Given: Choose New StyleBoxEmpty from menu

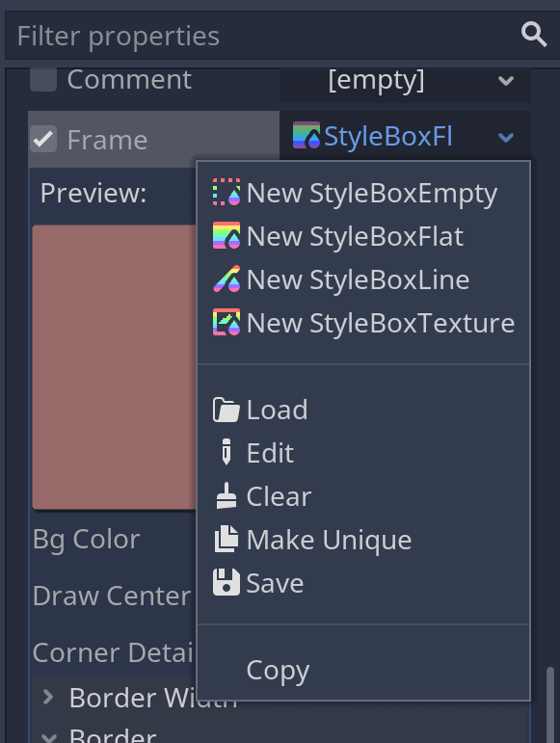Looking at the screenshot, I should coord(363,193).
